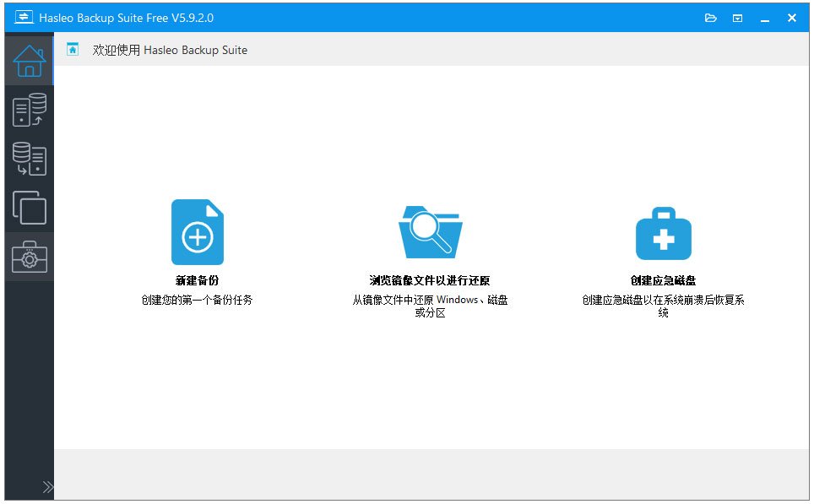This screenshot has width=814, height=504.
Task: Click the new backup document icon
Action: (x=198, y=232)
